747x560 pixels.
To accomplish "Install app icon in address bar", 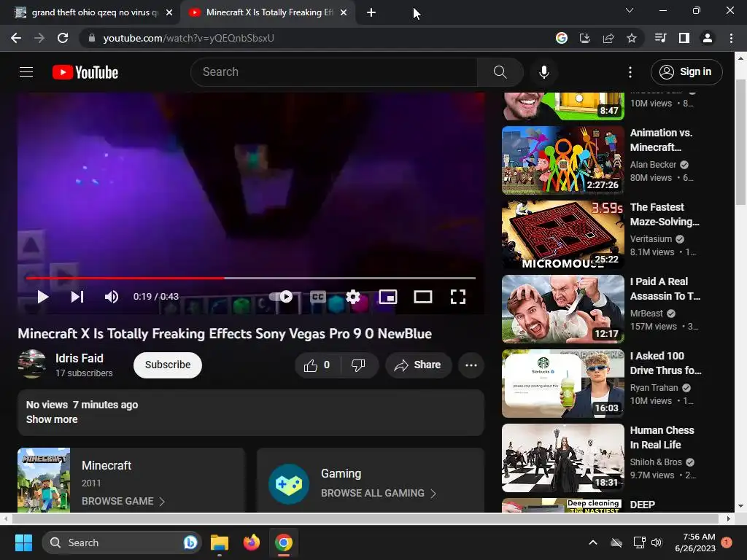I will pyautogui.click(x=585, y=38).
